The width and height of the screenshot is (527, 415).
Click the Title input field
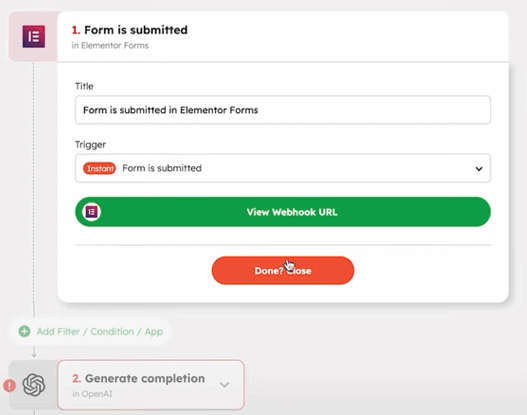coord(283,110)
